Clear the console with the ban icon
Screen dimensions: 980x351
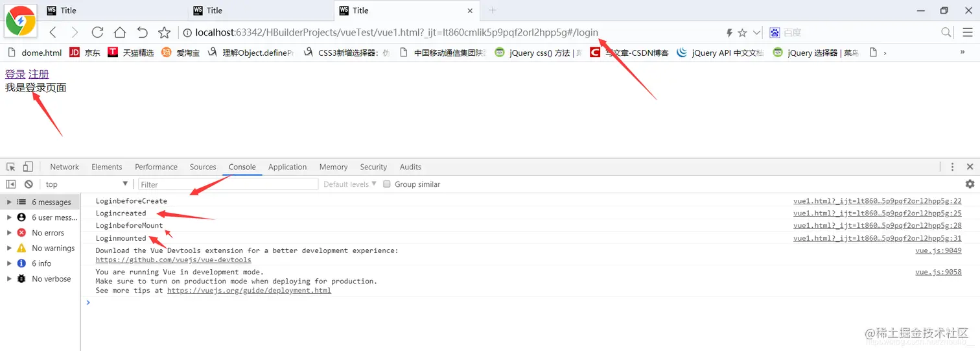[x=29, y=184]
